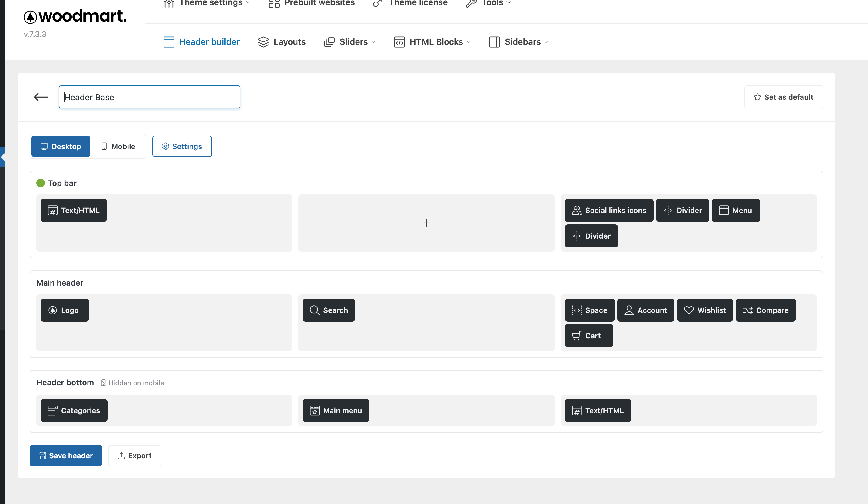This screenshot has height=504, width=868.
Task: Click the Save header button
Action: (x=66, y=456)
